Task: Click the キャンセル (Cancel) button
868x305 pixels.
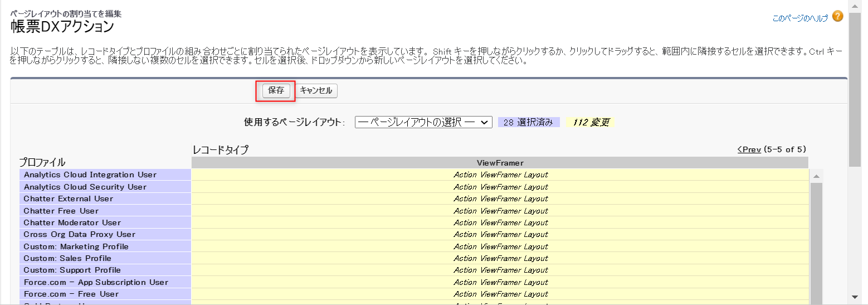Action: point(316,91)
